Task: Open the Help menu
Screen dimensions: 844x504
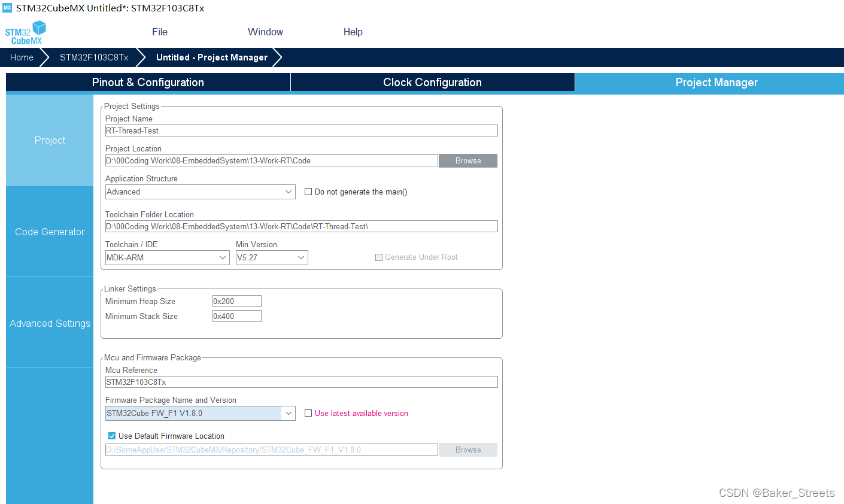Action: (353, 32)
